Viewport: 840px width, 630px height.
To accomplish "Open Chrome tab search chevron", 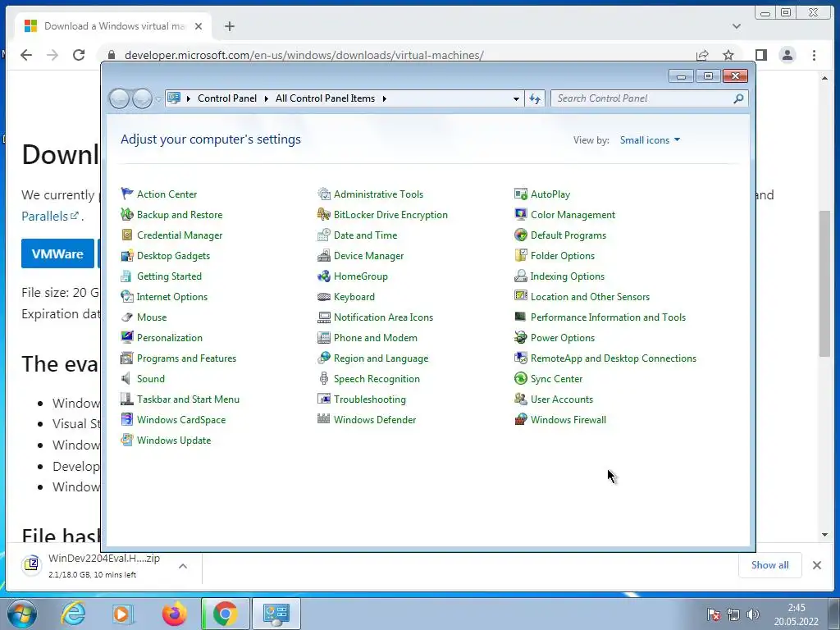I will point(737,26).
